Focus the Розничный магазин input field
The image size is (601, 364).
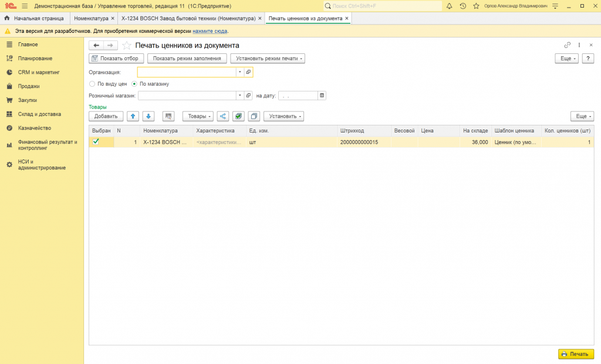pos(187,96)
